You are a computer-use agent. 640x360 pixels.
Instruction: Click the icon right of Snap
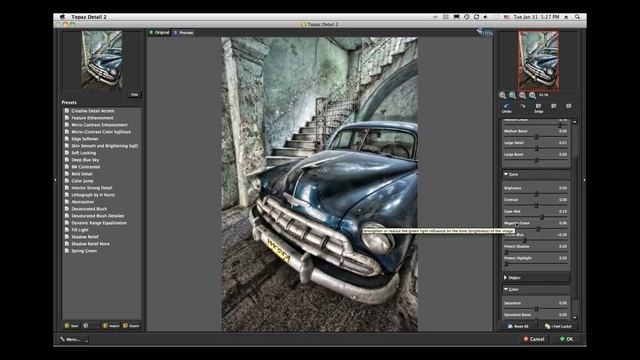[553, 106]
